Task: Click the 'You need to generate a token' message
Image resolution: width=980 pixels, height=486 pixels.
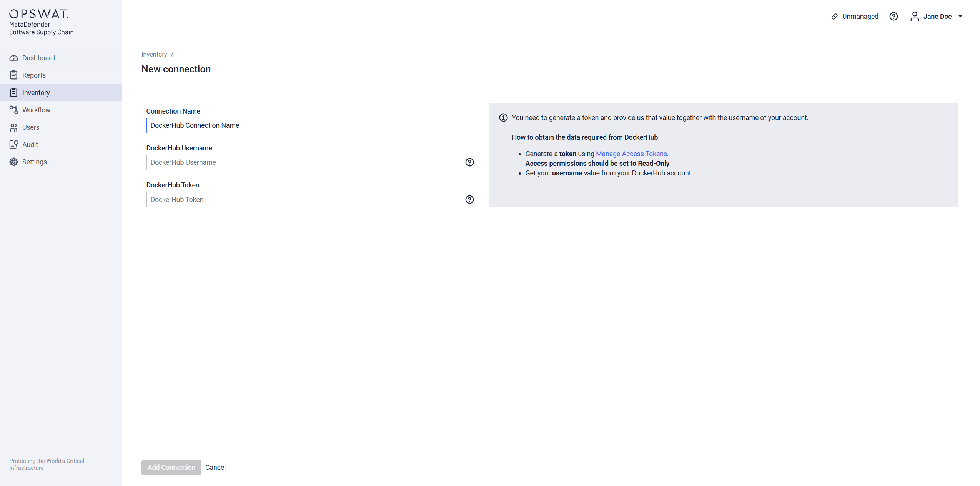Action: coord(660,118)
